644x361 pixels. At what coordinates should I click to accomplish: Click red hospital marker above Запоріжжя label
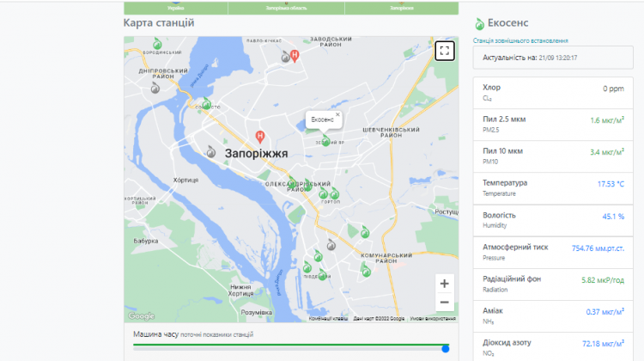coord(261,135)
